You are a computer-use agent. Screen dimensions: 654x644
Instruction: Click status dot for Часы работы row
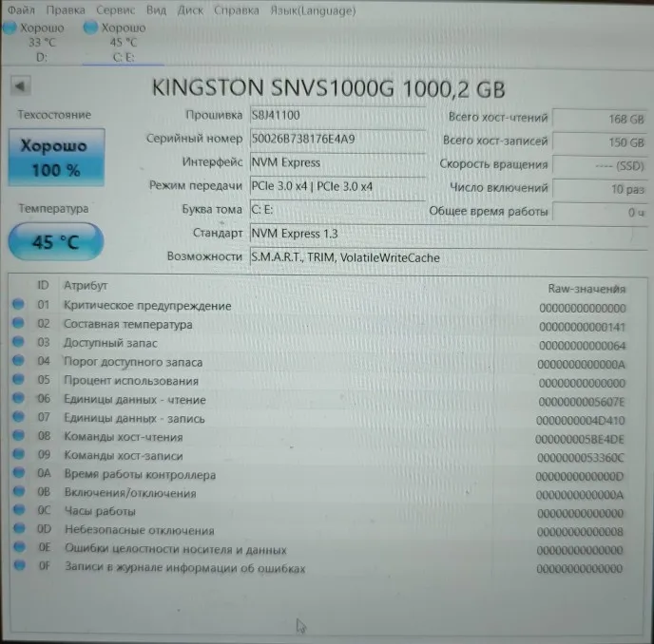(19, 509)
